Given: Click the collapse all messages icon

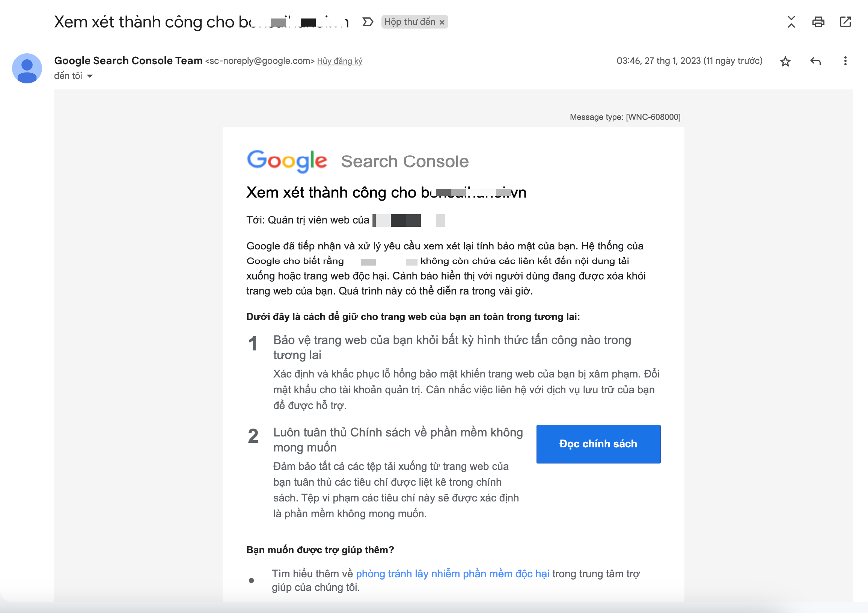Looking at the screenshot, I should click(x=791, y=22).
